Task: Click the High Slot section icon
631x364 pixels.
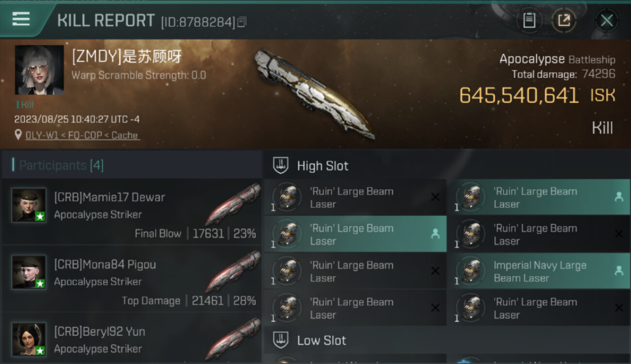Action: tap(281, 165)
